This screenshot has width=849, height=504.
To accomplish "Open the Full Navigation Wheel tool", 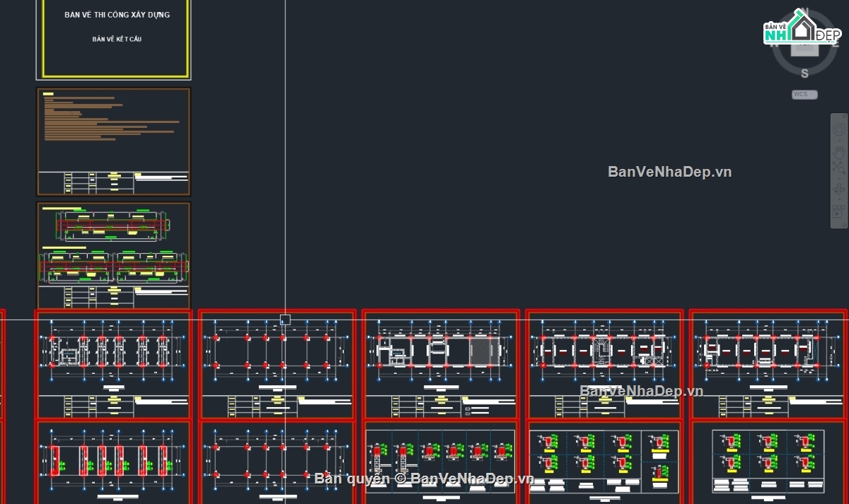I will (x=839, y=129).
